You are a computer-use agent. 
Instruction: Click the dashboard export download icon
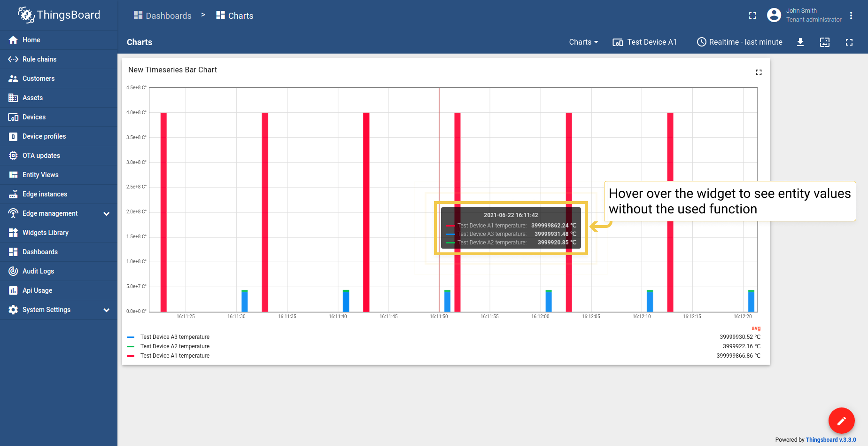[800, 42]
